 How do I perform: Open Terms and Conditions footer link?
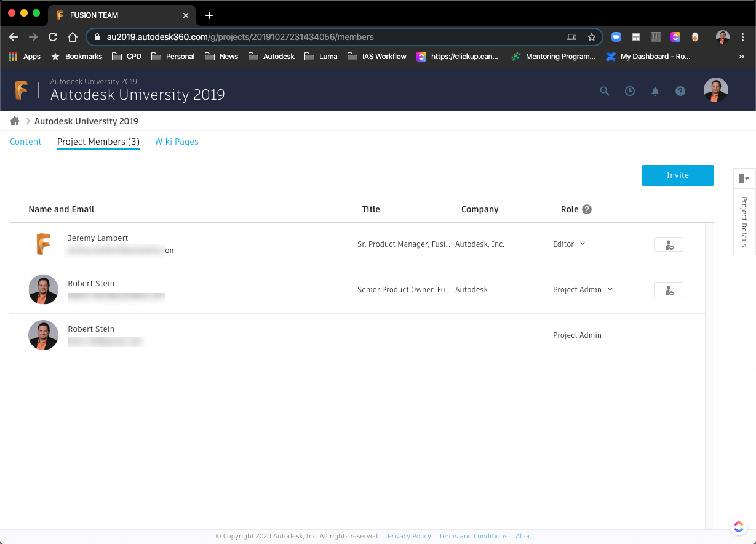coord(473,536)
